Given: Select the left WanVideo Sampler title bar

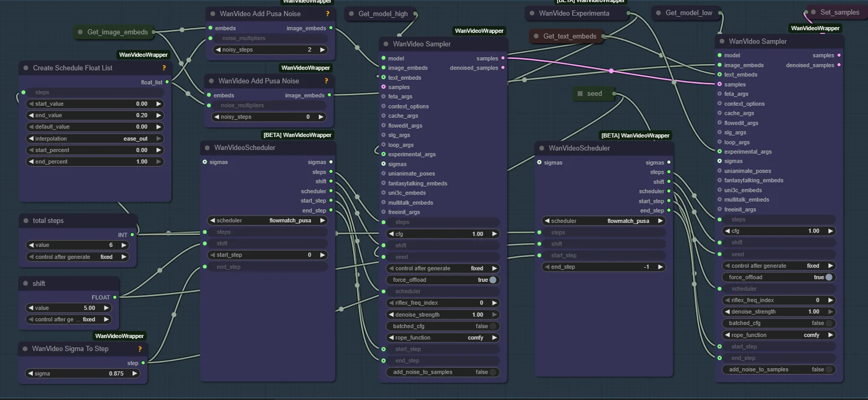Looking at the screenshot, I should pos(443,44).
